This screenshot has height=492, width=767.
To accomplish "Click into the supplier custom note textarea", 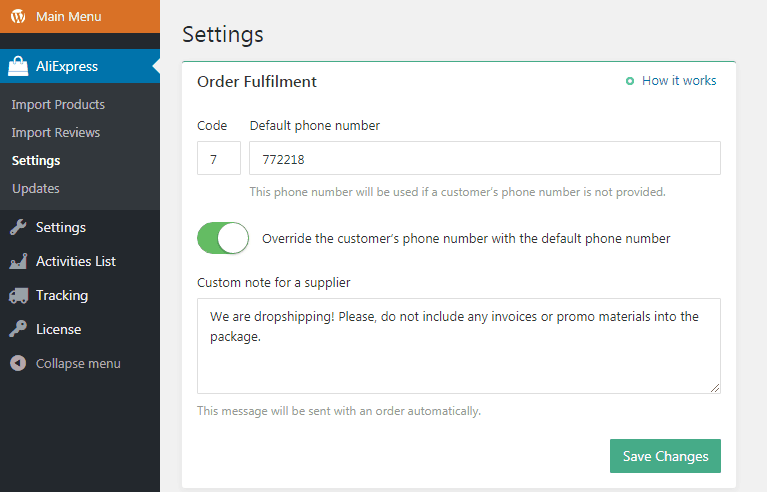I will 458,346.
